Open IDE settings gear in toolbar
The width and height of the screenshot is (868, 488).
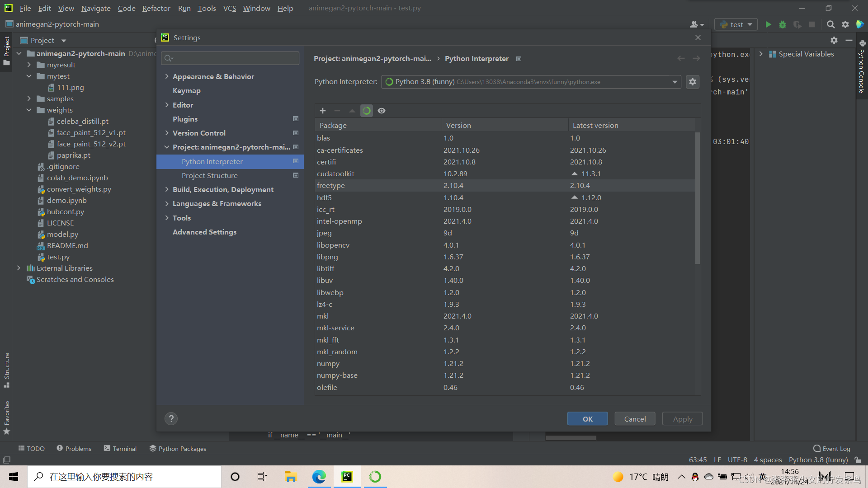click(845, 24)
